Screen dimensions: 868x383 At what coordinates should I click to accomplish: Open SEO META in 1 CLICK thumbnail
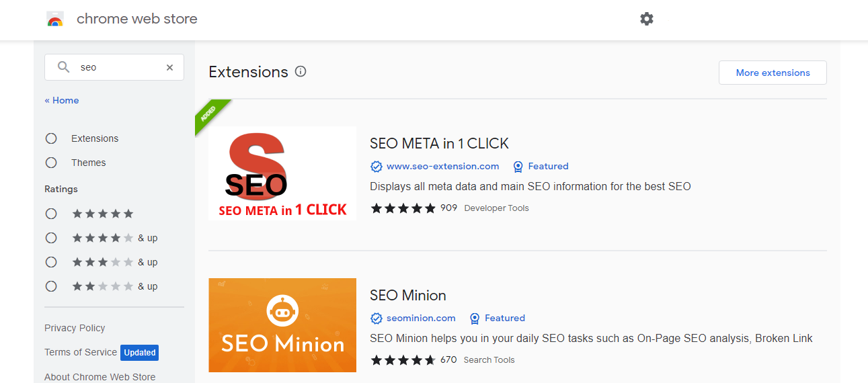[x=282, y=173]
